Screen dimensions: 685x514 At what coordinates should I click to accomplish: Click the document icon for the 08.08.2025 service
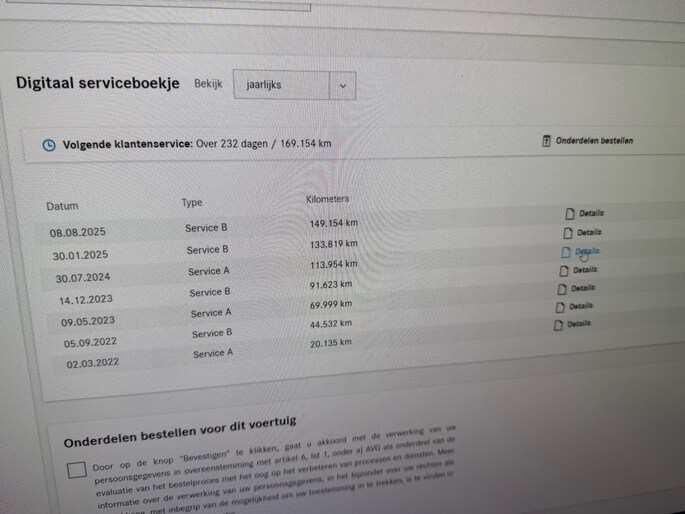tap(570, 213)
